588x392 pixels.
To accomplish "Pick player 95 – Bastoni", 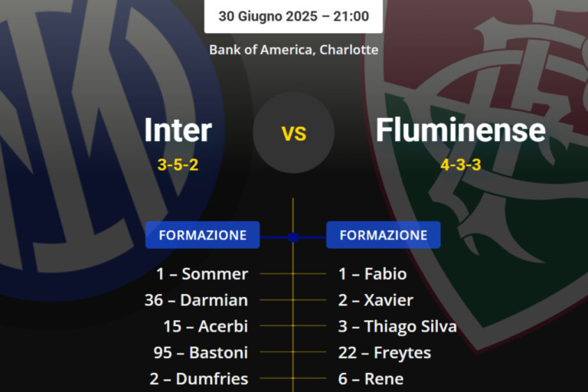I will pyautogui.click(x=201, y=352).
